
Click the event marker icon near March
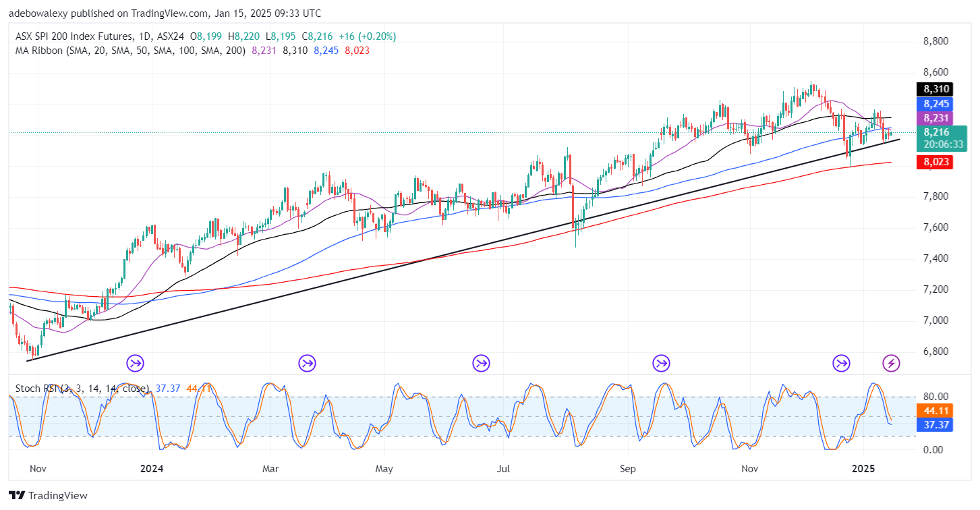coord(308,364)
